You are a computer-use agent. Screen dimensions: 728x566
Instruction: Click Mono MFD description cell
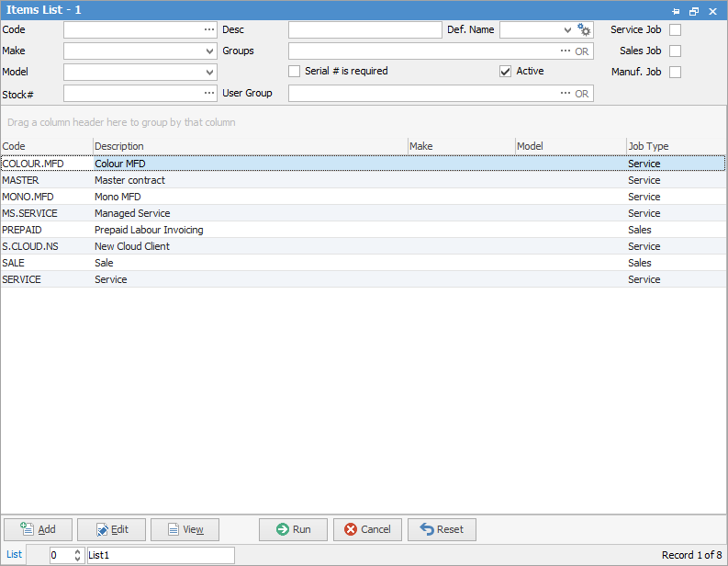pyautogui.click(x=118, y=197)
